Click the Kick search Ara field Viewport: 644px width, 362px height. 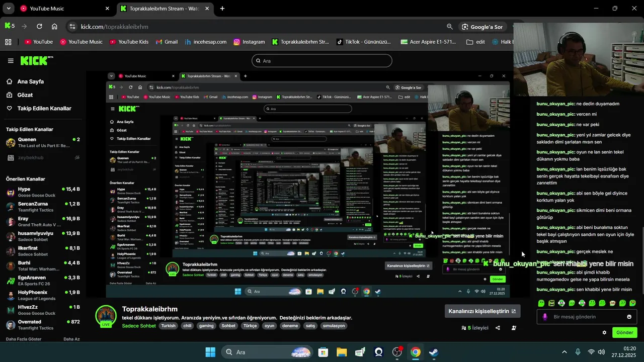click(322, 61)
